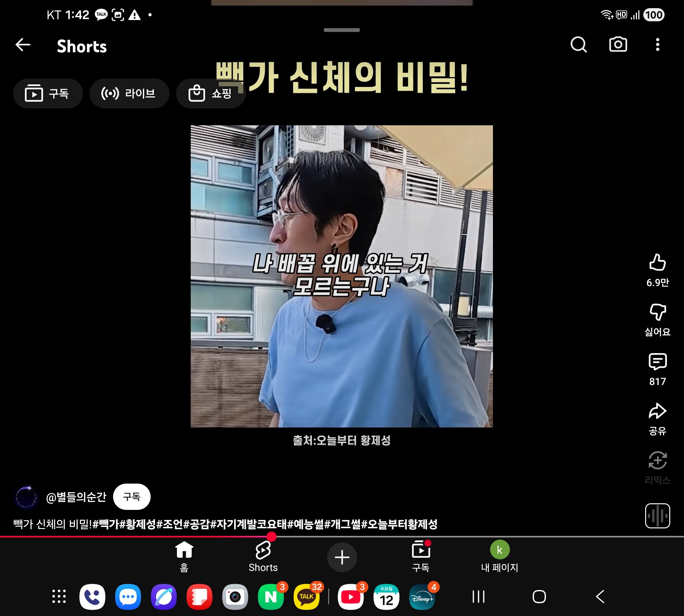The height and width of the screenshot is (616, 684).
Task: Select the 쇼핑 filter chip
Action: tap(210, 93)
